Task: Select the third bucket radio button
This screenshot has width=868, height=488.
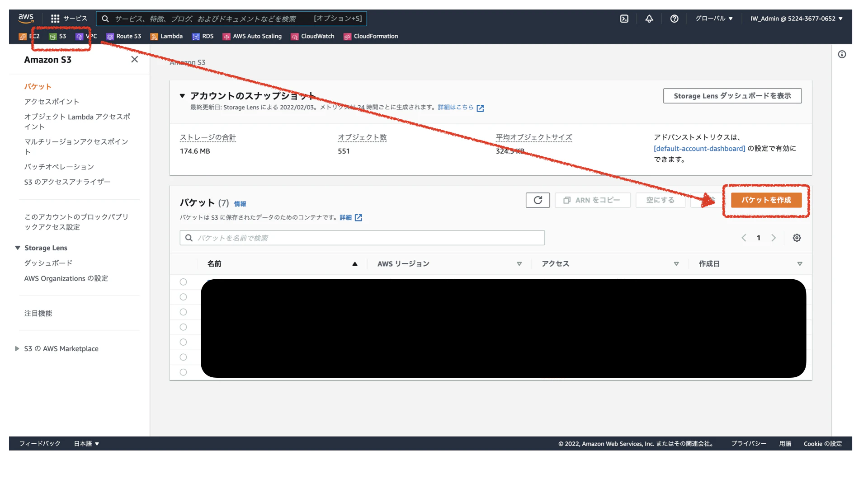Action: pyautogui.click(x=183, y=312)
